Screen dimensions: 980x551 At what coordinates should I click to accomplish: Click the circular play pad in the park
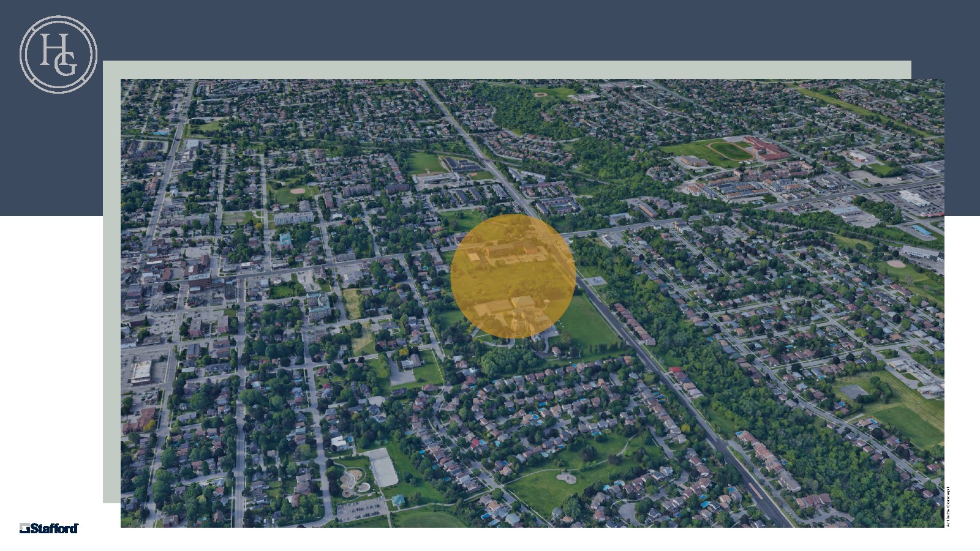tap(565, 476)
